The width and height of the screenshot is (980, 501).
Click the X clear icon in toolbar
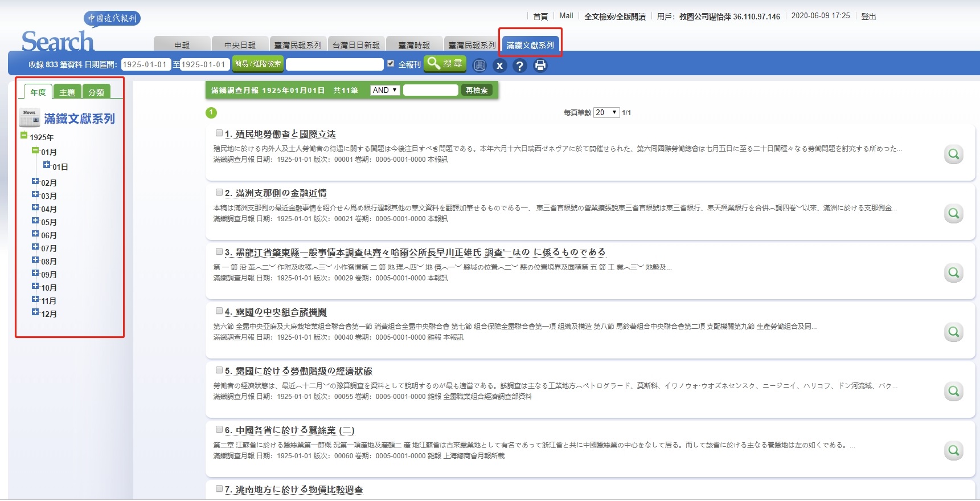tap(499, 66)
